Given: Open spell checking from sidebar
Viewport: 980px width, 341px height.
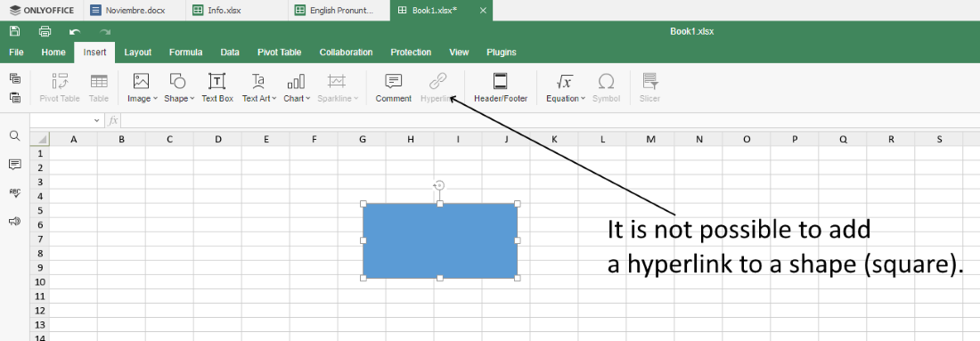Looking at the screenshot, I should (x=15, y=192).
